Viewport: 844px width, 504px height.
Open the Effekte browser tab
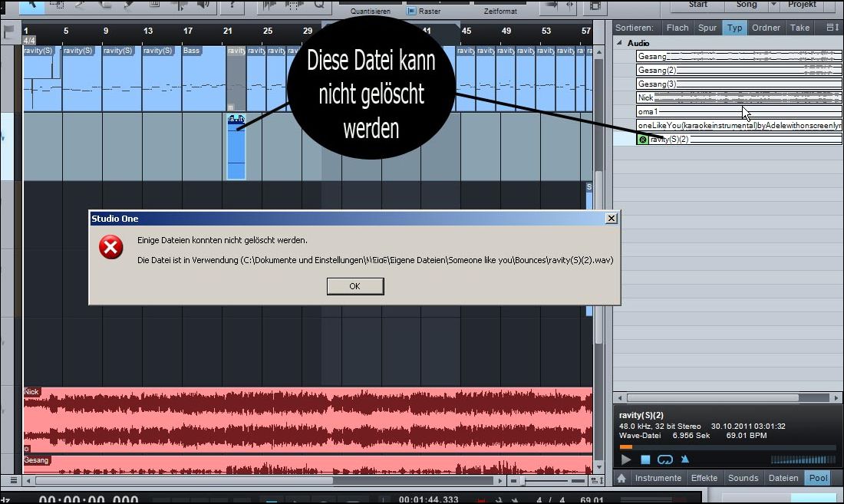pos(704,478)
